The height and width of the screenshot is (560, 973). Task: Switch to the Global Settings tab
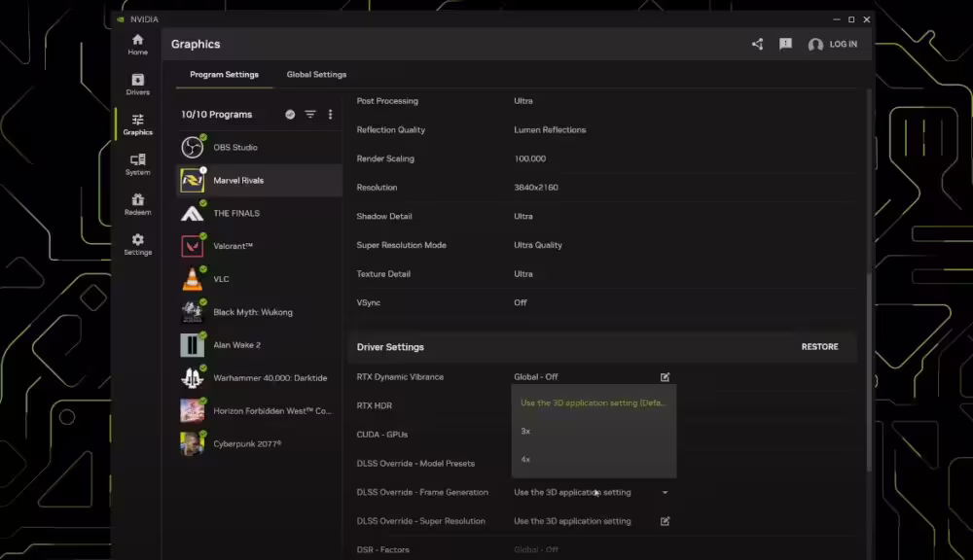point(316,75)
